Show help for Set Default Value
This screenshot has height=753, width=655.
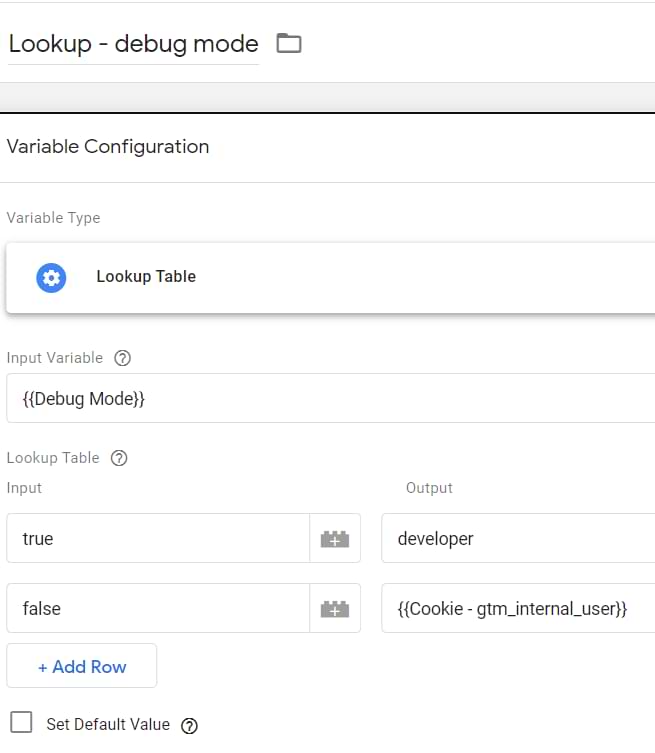189,725
